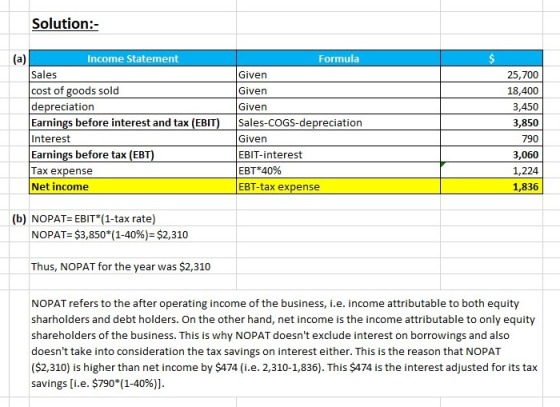Select the 'cost of goods sold' cell
The height and width of the screenshot is (407, 560).
[132, 91]
